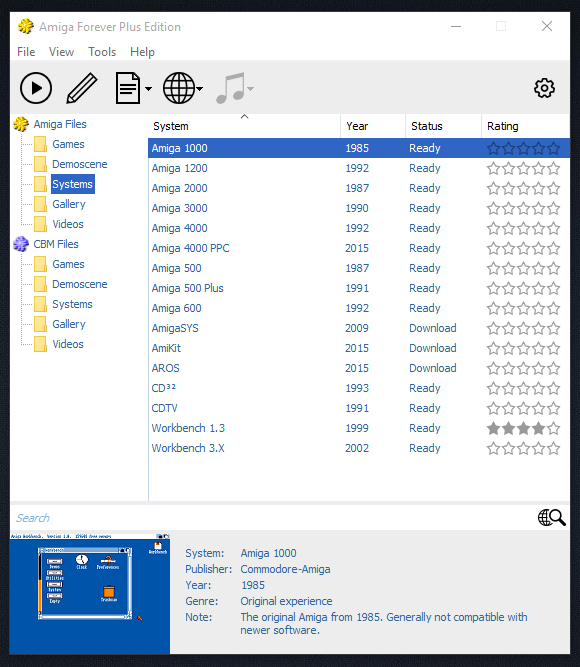Open Gallery folder under CBM Files
Image resolution: width=580 pixels, height=667 pixels.
pos(69,324)
